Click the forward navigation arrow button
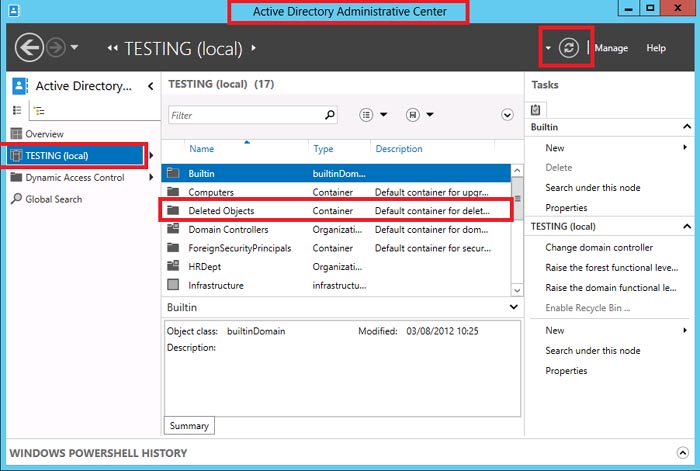The width and height of the screenshot is (700, 471). 56,47
